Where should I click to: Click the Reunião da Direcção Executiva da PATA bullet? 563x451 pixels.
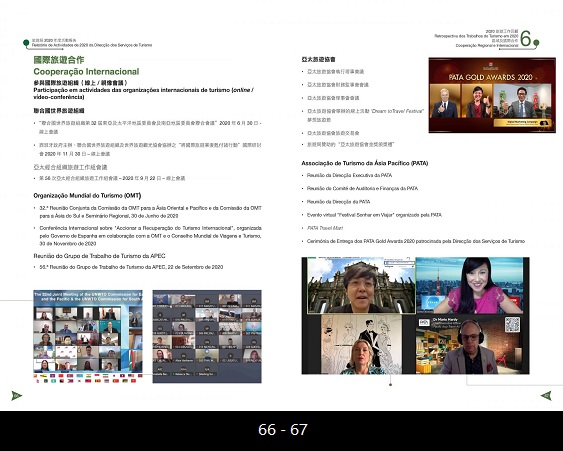349,175
